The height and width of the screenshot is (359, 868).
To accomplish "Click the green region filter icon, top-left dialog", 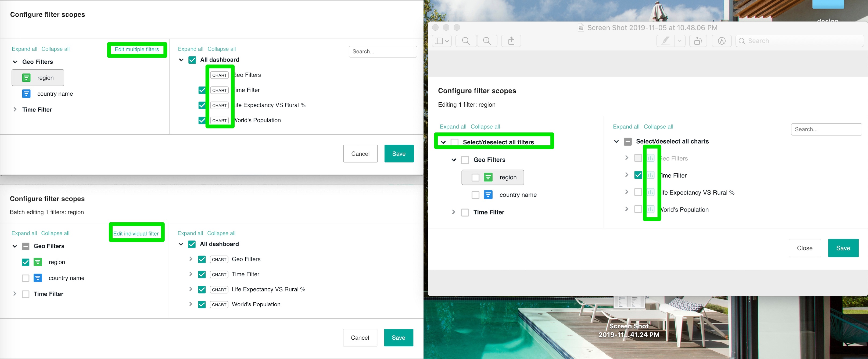I will [26, 78].
